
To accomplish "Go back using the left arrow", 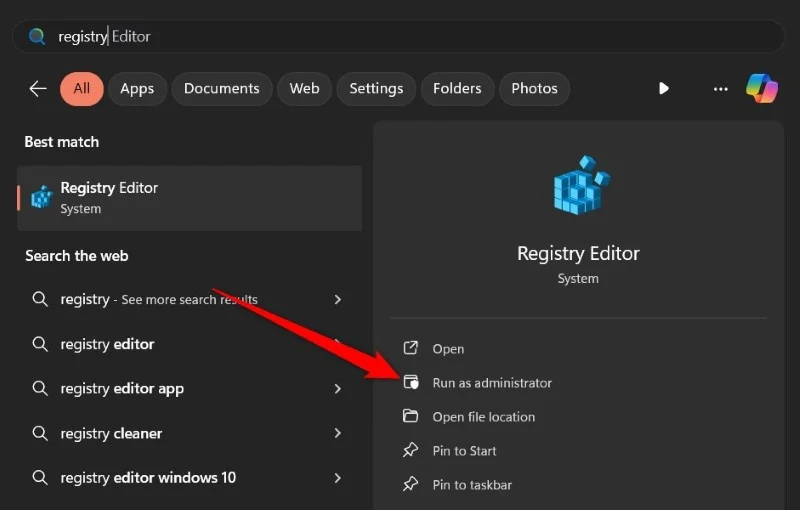I will [38, 89].
